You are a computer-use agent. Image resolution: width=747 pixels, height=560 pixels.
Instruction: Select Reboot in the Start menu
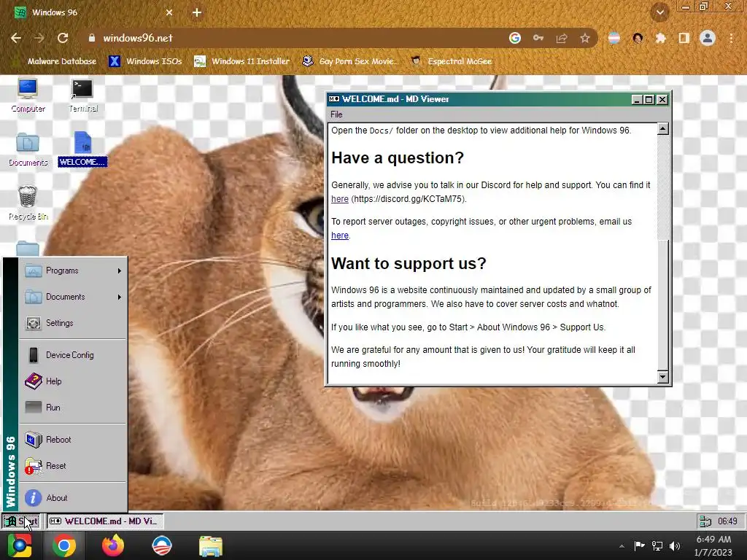point(73,440)
